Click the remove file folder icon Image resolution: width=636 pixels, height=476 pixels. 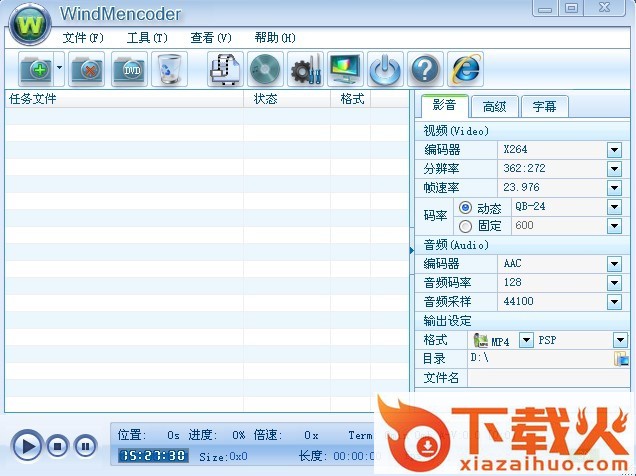point(86,69)
